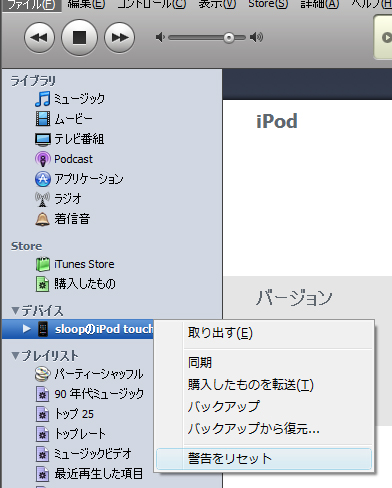Select the 着信音 bell icon
This screenshot has width=392, height=488.
click(43, 219)
